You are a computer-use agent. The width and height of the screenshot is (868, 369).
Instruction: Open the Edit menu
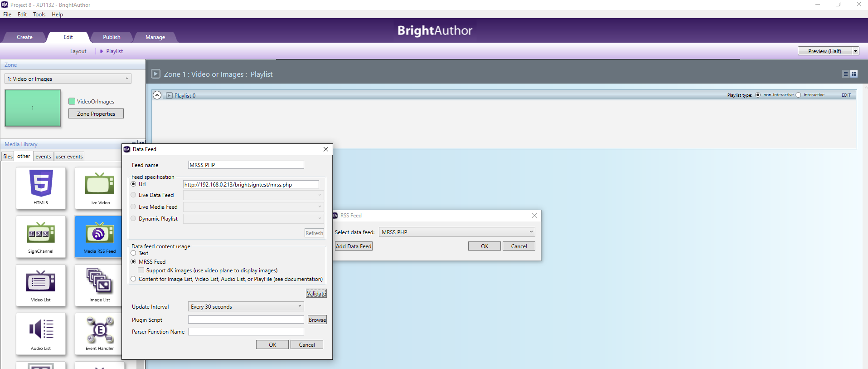coord(22,15)
